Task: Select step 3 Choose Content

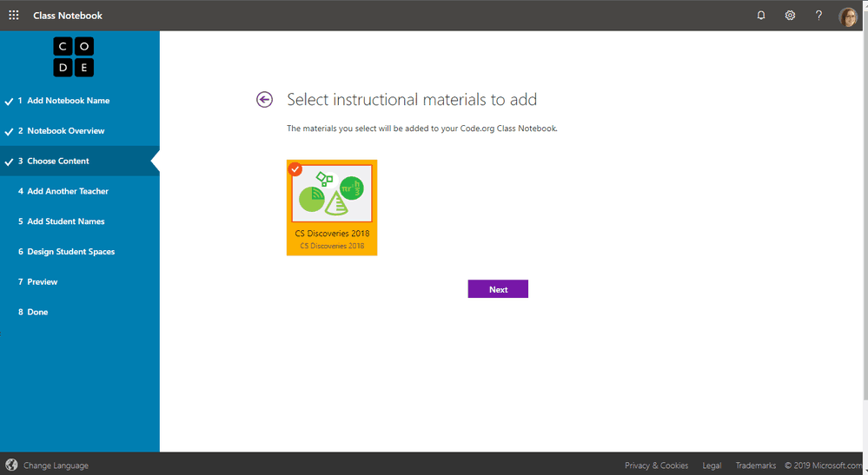Action: (57, 162)
